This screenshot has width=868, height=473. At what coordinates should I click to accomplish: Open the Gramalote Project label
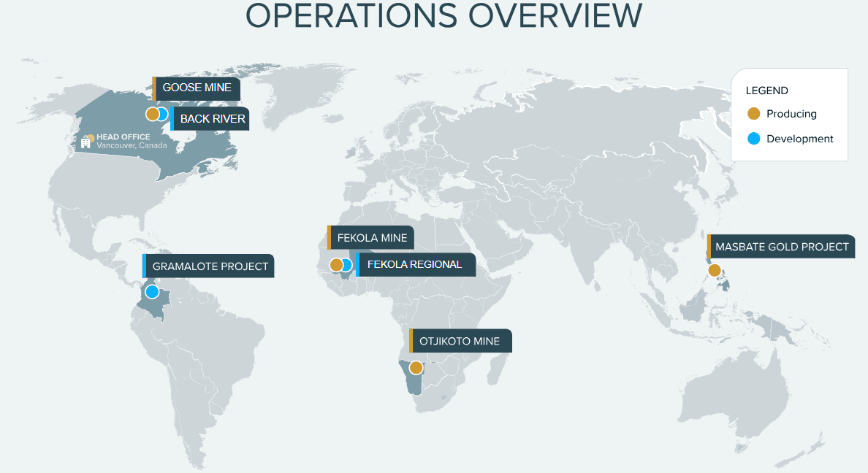click(210, 266)
